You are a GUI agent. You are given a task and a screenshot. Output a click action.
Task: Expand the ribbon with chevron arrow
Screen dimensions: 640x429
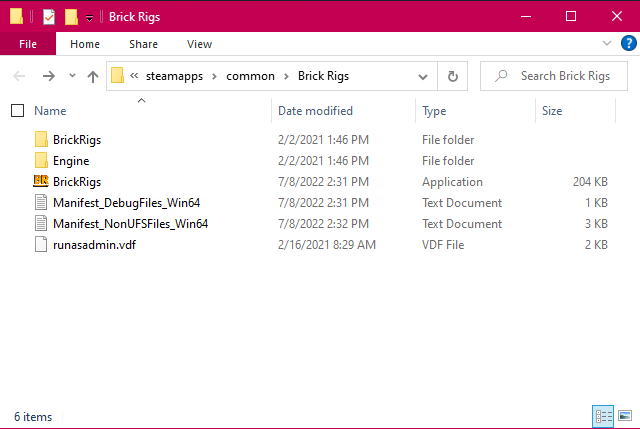coord(607,44)
